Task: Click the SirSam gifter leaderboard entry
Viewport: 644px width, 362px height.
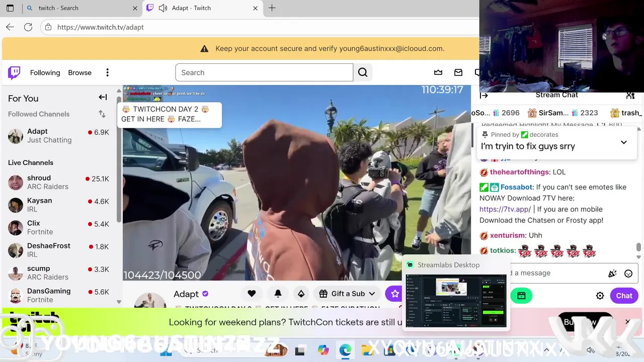Action: pos(562,113)
